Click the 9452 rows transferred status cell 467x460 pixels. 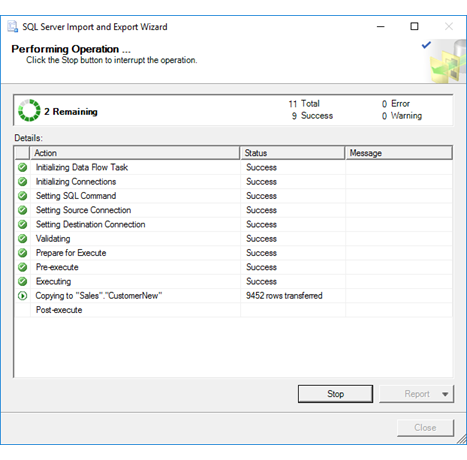284,296
